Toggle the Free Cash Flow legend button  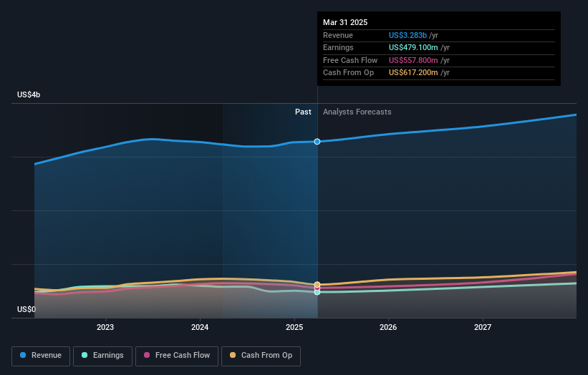pyautogui.click(x=177, y=356)
